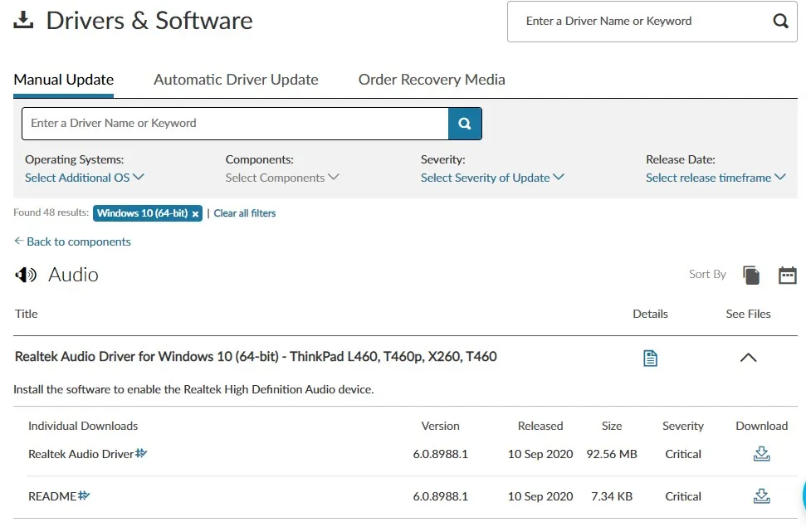This screenshot has height=532, width=806.
Task: Click size value 92.56 MB
Action: tap(612, 454)
